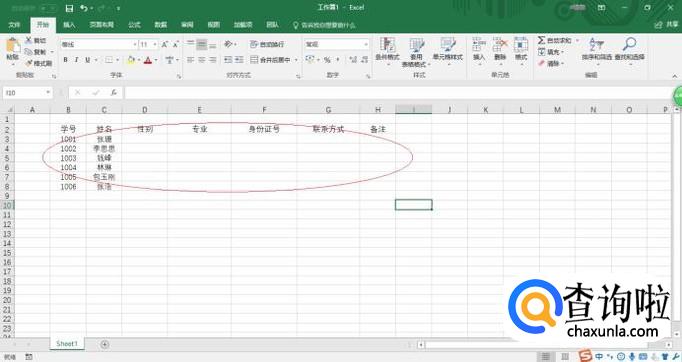The image size is (682, 362).
Task: Toggle Bold formatting button
Action: point(65,60)
